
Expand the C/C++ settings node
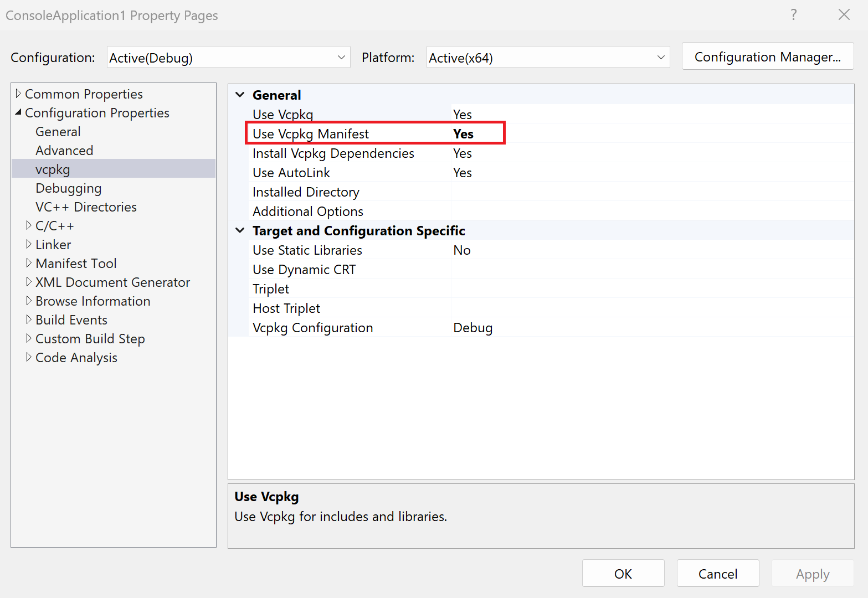(x=29, y=225)
